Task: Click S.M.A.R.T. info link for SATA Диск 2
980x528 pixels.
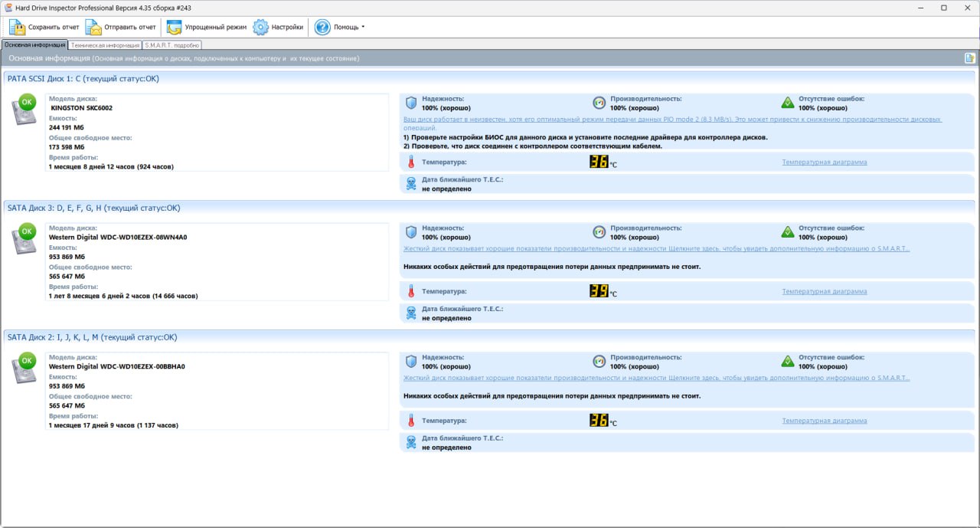Action: coord(656,378)
